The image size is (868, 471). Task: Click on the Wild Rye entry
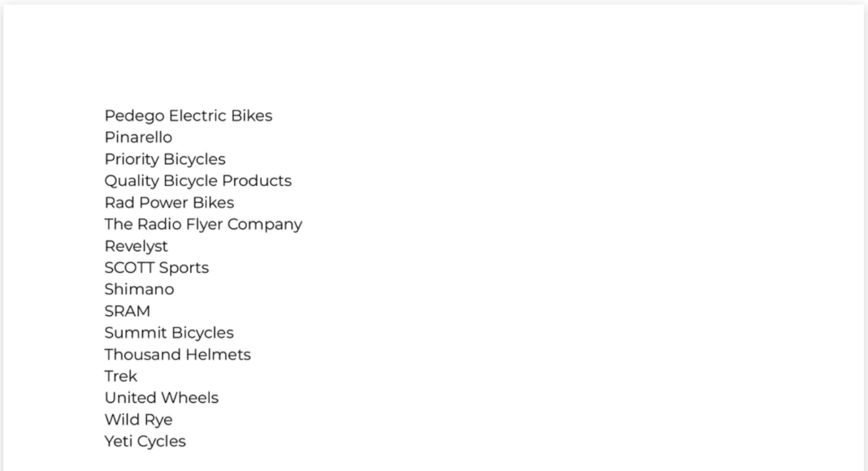click(138, 420)
